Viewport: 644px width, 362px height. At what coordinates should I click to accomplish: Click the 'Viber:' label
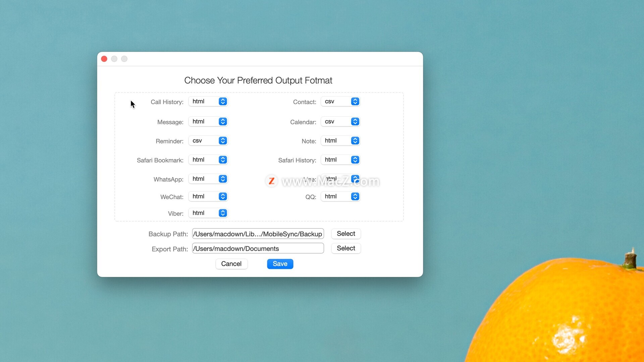(x=176, y=214)
